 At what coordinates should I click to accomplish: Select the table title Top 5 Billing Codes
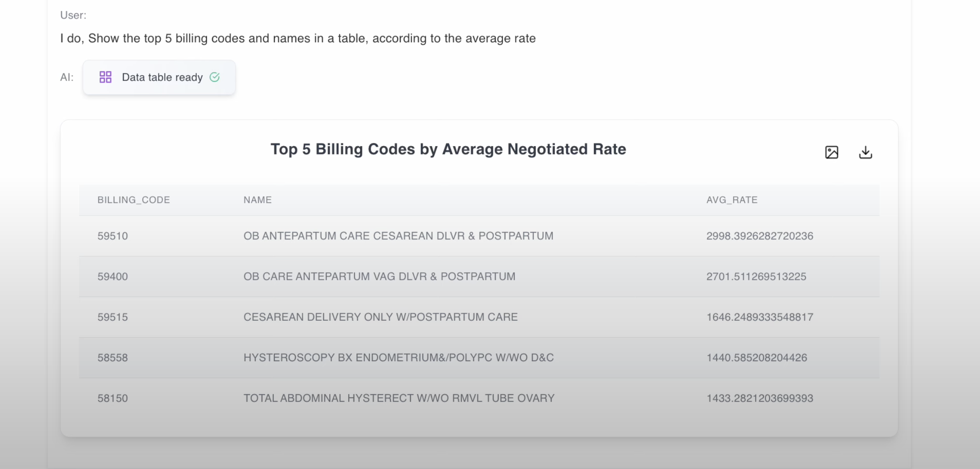point(449,149)
